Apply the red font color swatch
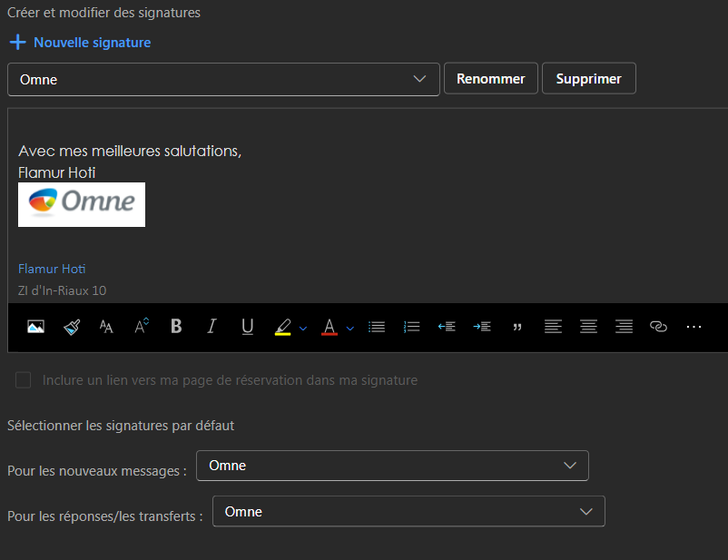Image resolution: width=728 pixels, height=560 pixels. pos(329,327)
